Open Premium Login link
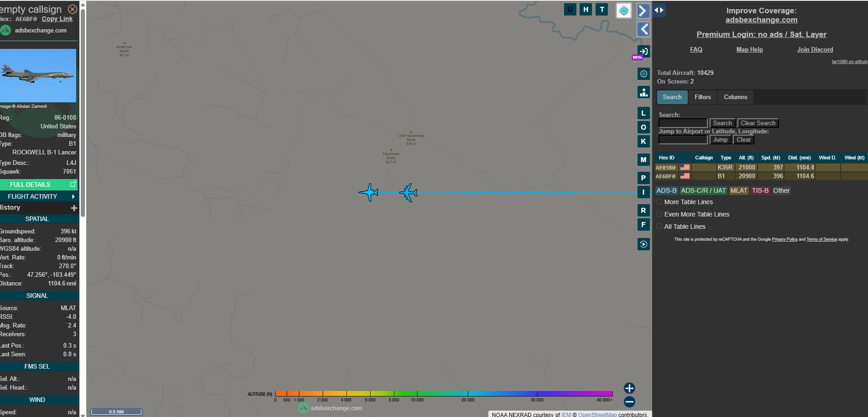Image resolution: width=868 pixels, height=417 pixels. click(761, 34)
